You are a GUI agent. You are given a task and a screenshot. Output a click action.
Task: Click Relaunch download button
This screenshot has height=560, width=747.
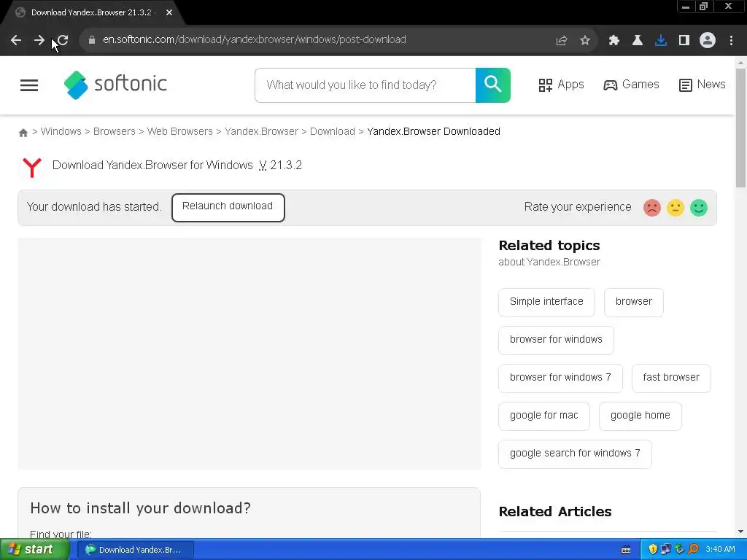point(228,207)
